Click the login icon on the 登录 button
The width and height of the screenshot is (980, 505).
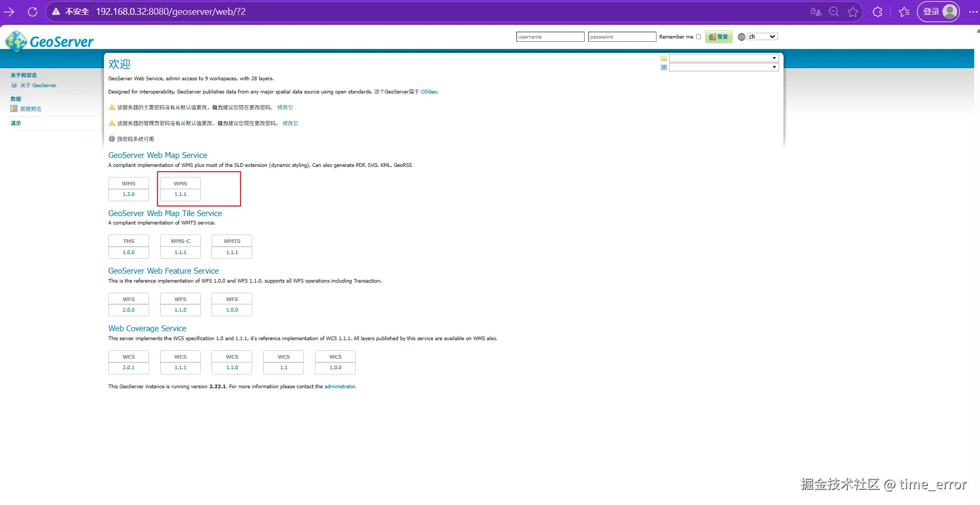(713, 36)
